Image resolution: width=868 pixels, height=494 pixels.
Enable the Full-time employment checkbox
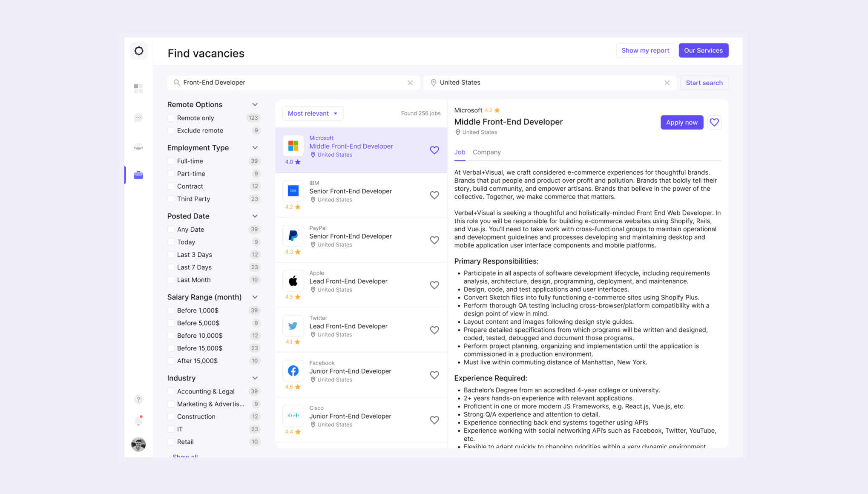(171, 161)
